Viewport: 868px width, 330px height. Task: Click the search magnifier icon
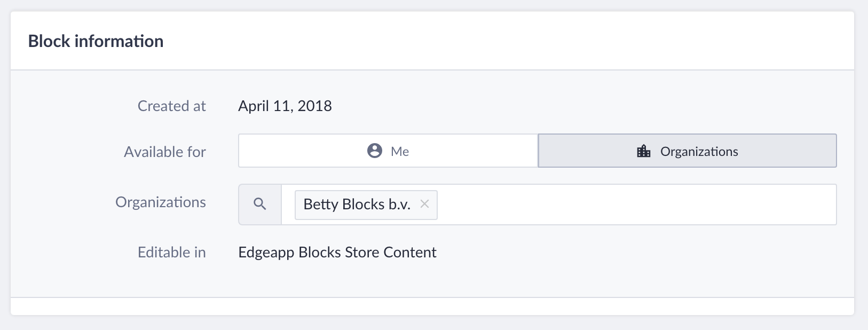point(260,204)
